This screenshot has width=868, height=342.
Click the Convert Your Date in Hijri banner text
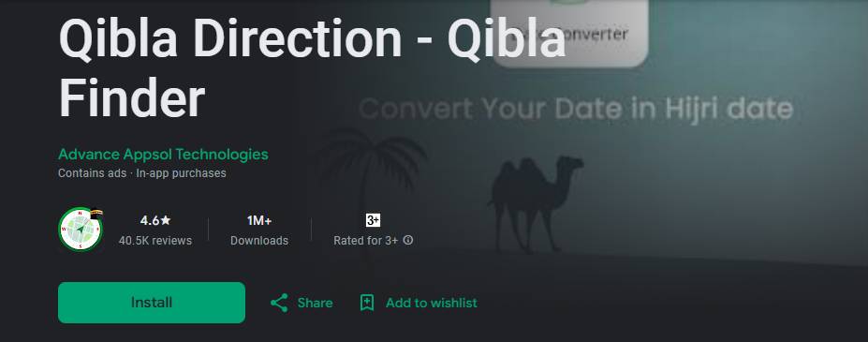coord(576,109)
